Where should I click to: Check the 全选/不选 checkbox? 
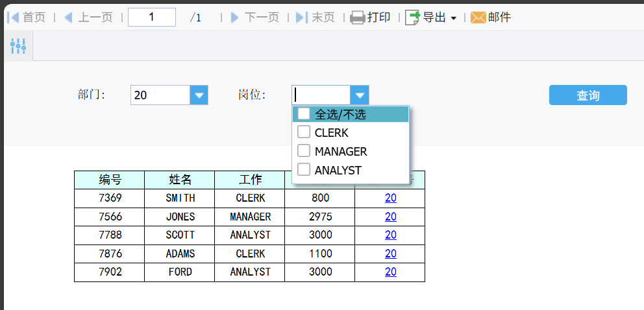coord(304,114)
